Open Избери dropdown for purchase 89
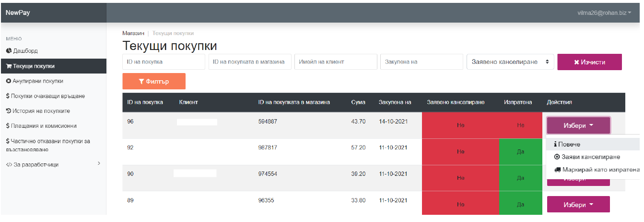This screenshot has height=222, width=644. tap(578, 205)
